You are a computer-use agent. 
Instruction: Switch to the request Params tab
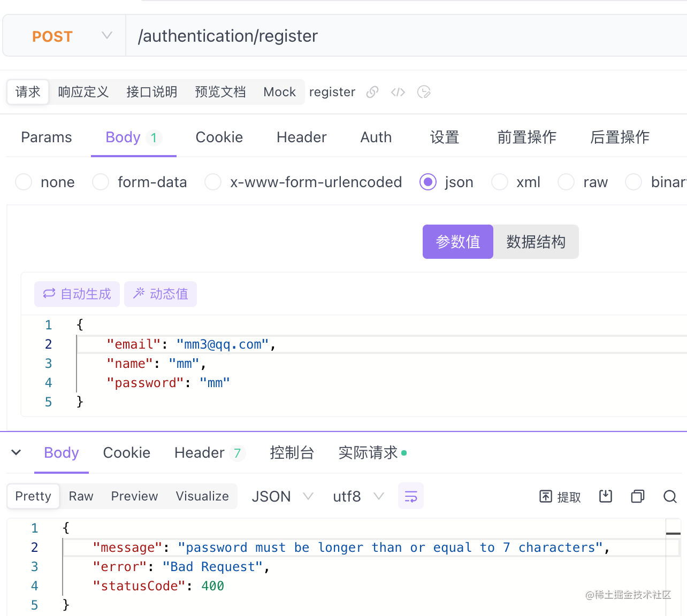[47, 137]
